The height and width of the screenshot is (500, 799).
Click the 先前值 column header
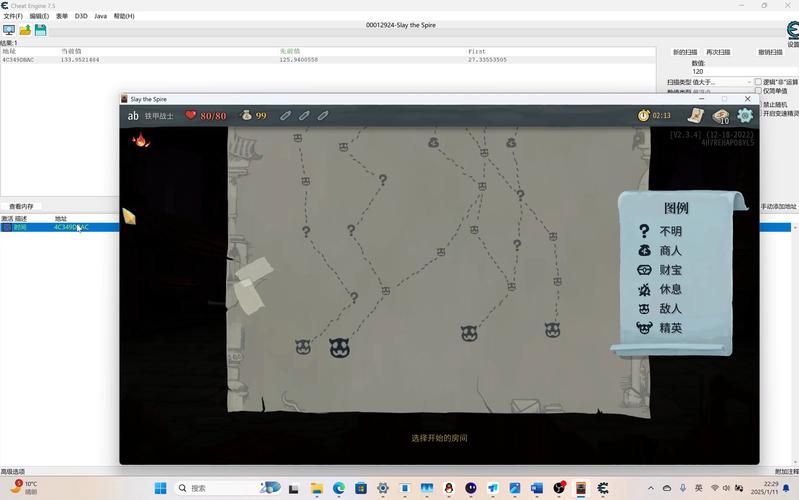click(x=290, y=51)
